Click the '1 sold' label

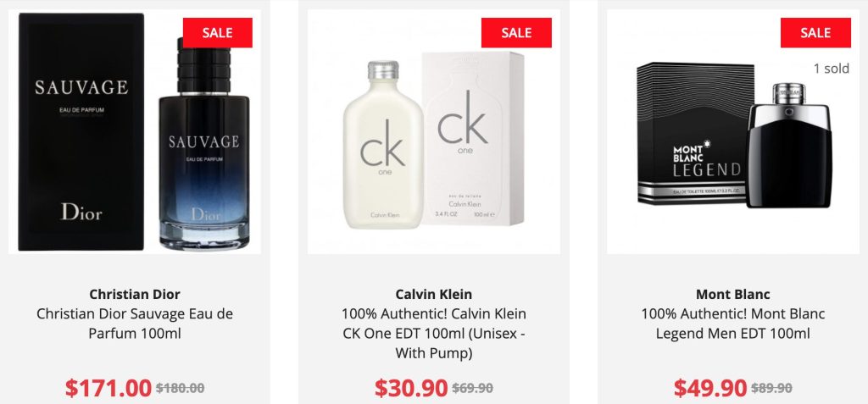[831, 69]
